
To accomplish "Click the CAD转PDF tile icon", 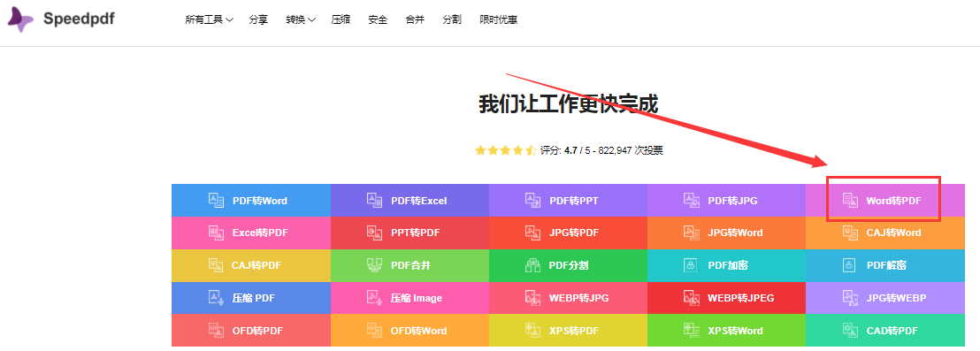I will coord(850,331).
